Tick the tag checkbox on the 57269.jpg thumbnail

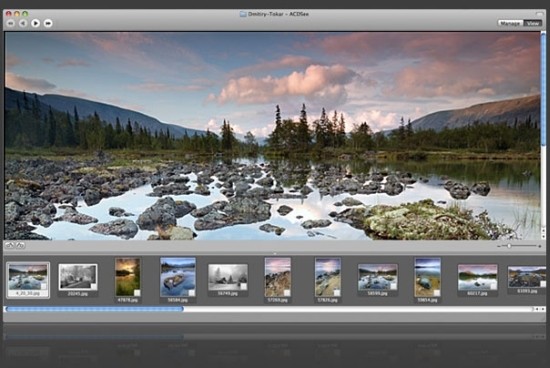point(287,293)
